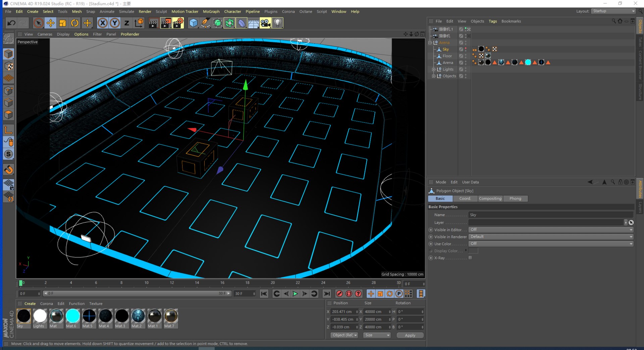
Task: Switch to the Compositing tab
Action: 490,198
